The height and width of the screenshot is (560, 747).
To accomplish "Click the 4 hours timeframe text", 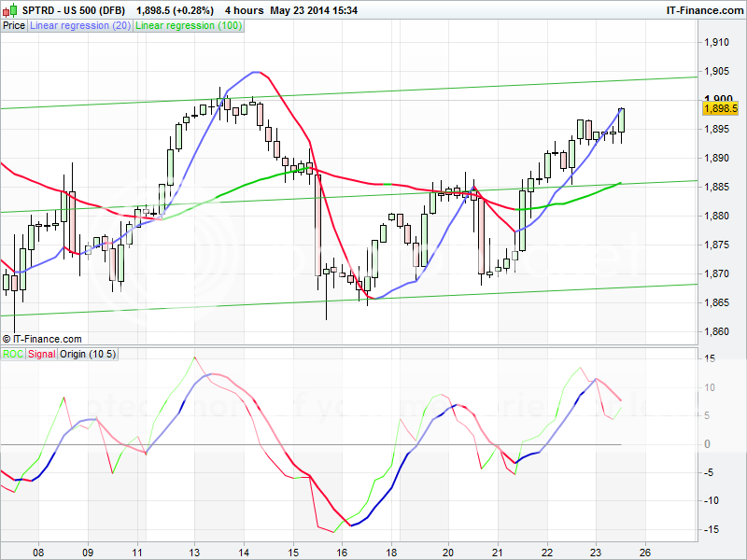I will tap(244, 10).
